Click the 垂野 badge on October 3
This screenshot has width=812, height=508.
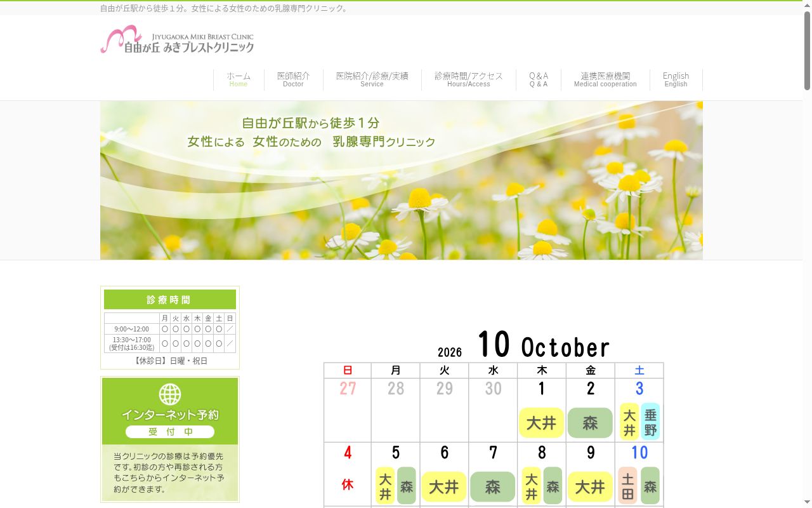coord(650,422)
